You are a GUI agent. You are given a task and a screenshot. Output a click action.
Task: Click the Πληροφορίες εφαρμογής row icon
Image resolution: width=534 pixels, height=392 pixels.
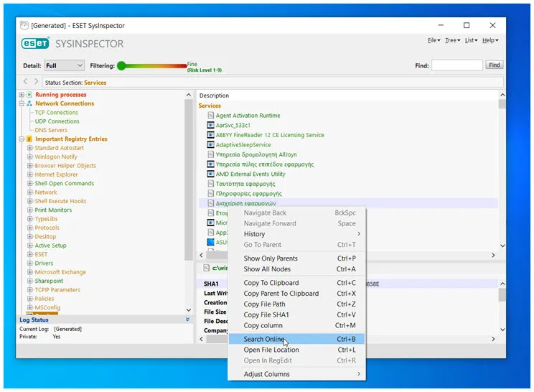tap(211, 193)
